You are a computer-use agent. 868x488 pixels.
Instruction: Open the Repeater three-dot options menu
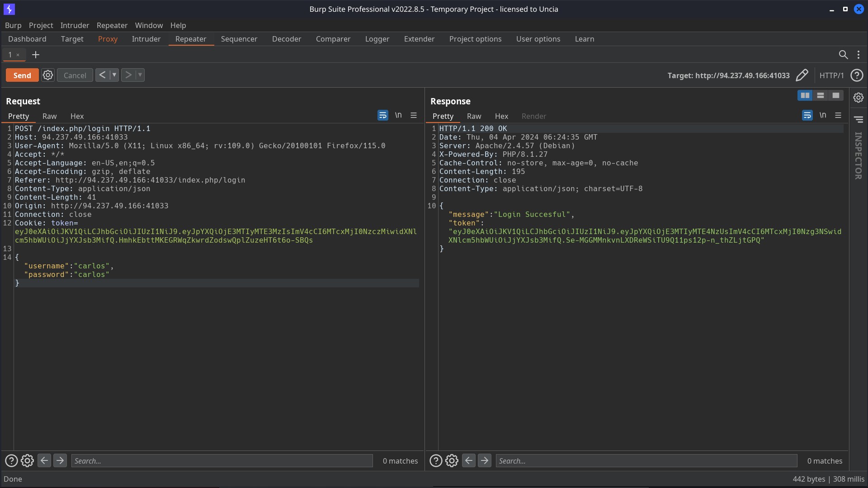[x=859, y=55]
